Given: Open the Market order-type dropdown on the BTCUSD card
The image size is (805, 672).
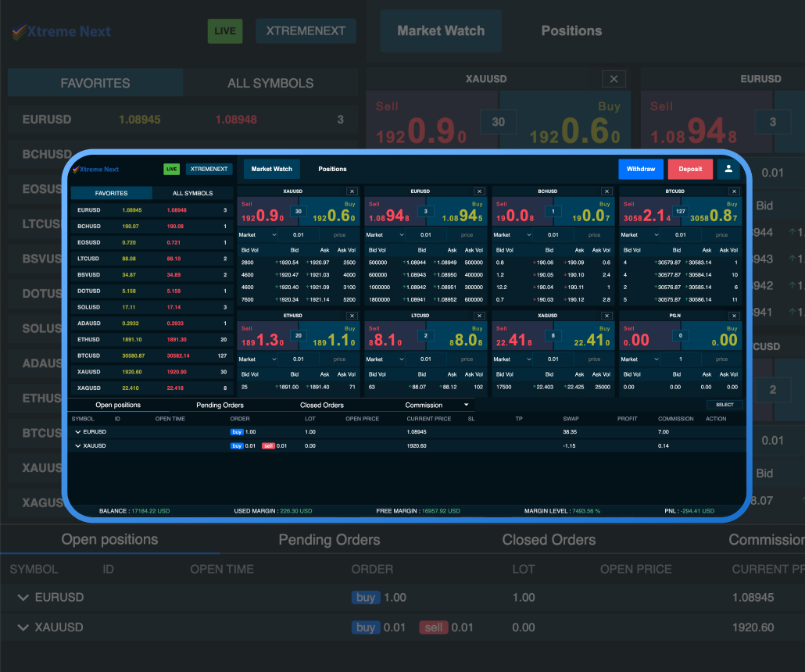Looking at the screenshot, I should click(640, 235).
